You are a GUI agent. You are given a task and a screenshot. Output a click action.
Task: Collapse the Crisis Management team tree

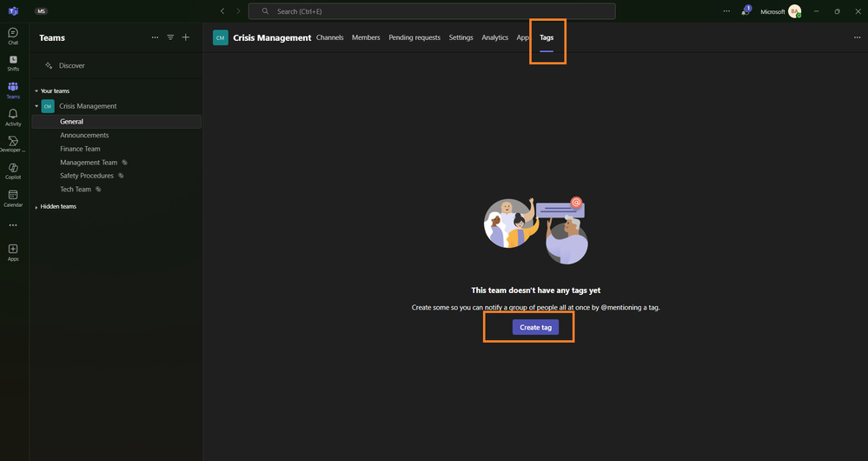(36, 106)
